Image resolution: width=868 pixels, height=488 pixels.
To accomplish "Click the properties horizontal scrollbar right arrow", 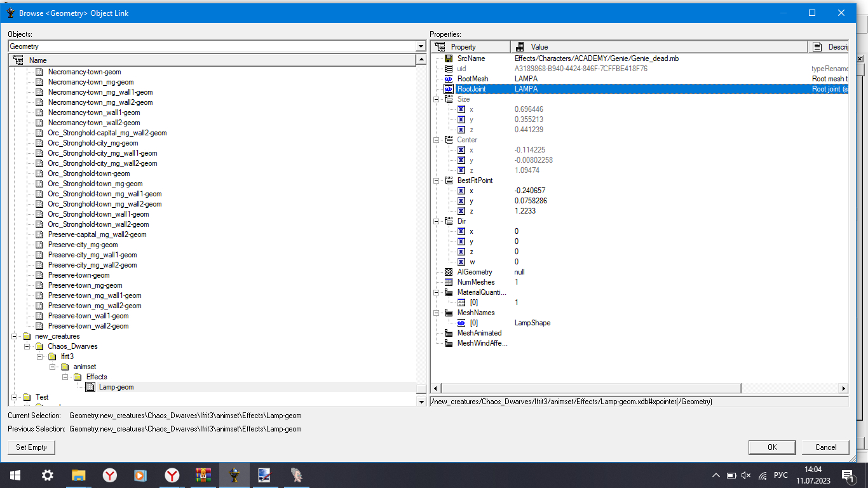I will pos(844,388).
